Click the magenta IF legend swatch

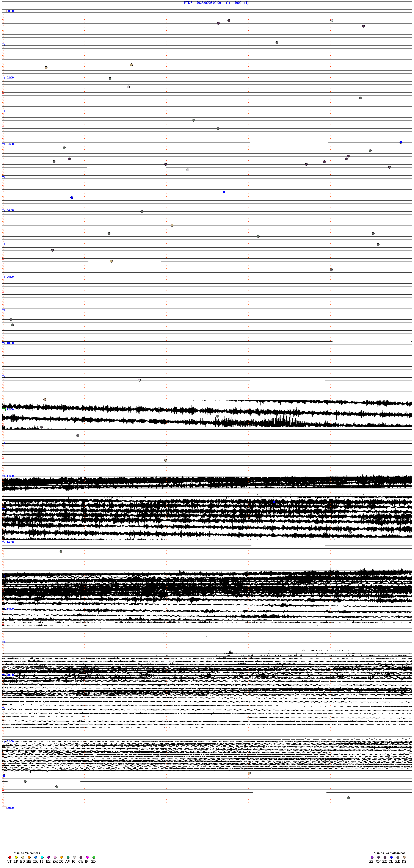(x=87, y=857)
